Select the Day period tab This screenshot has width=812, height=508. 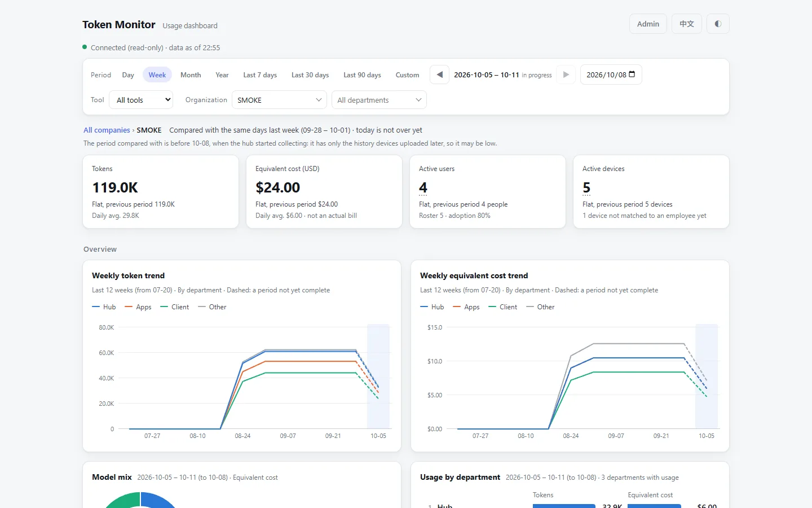coord(128,75)
